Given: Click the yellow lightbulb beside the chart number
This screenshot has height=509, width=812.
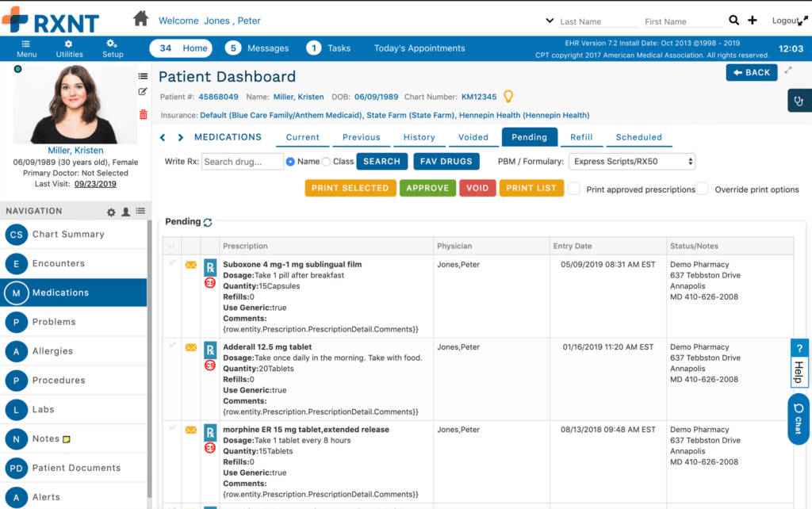Looking at the screenshot, I should 507,95.
